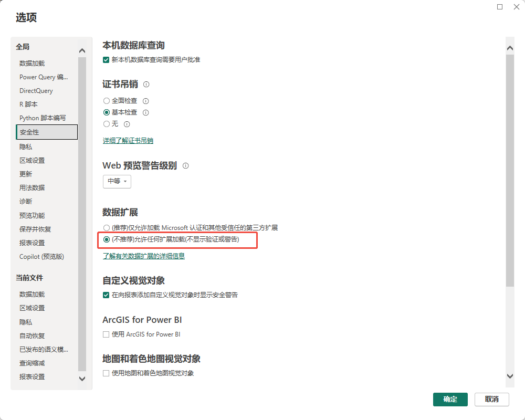The width and height of the screenshot is (525, 420).
Task: Uncheck 新本机数据库查询需要用户批准 checkbox
Action: coord(107,60)
